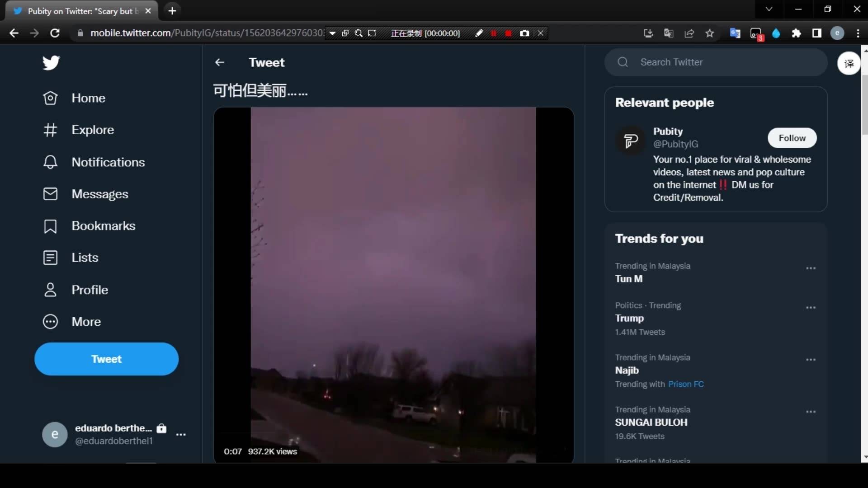Stop the screen recording
The width and height of the screenshot is (868, 488).
click(x=509, y=33)
